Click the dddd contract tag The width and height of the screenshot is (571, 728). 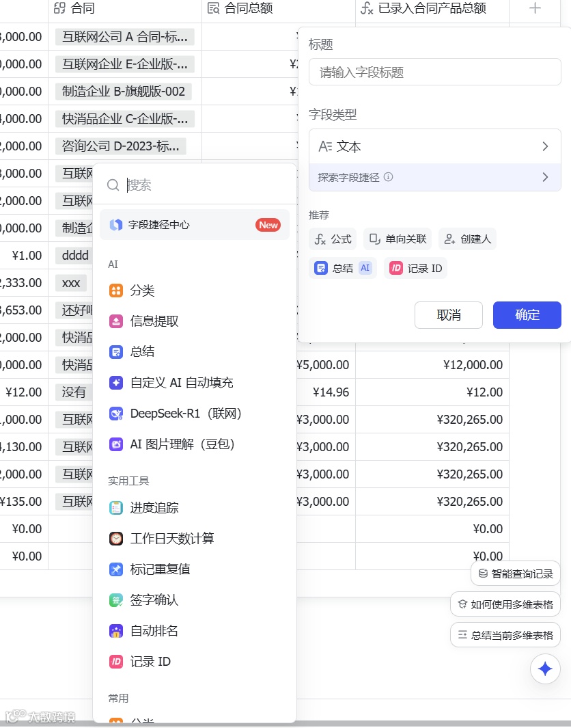coord(75,256)
